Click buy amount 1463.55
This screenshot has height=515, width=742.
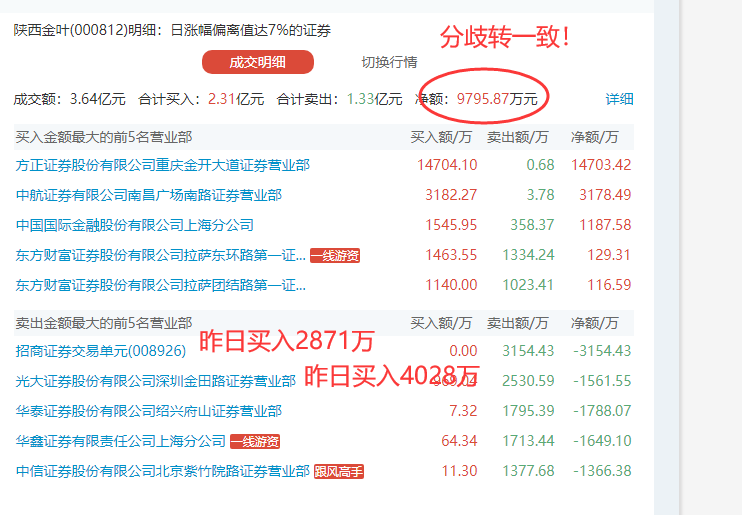451,255
